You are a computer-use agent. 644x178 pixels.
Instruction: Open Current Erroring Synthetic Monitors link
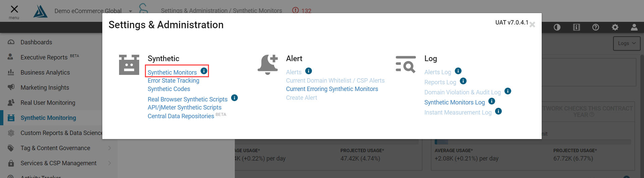click(x=332, y=89)
